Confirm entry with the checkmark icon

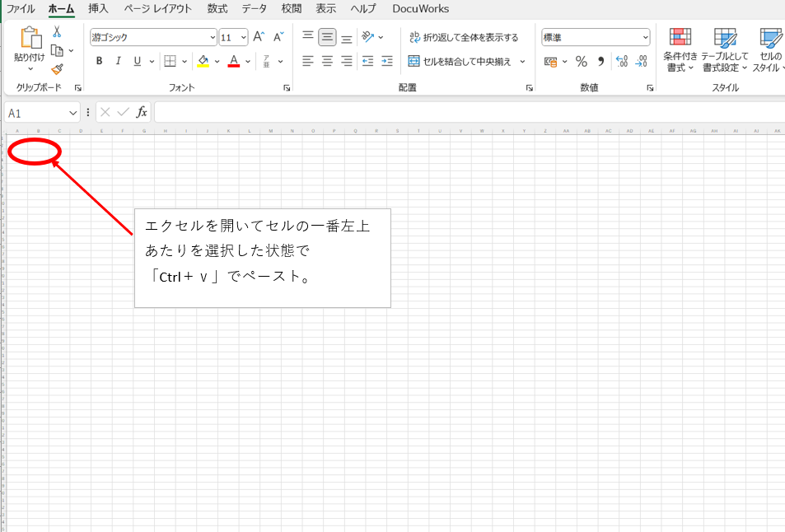124,112
